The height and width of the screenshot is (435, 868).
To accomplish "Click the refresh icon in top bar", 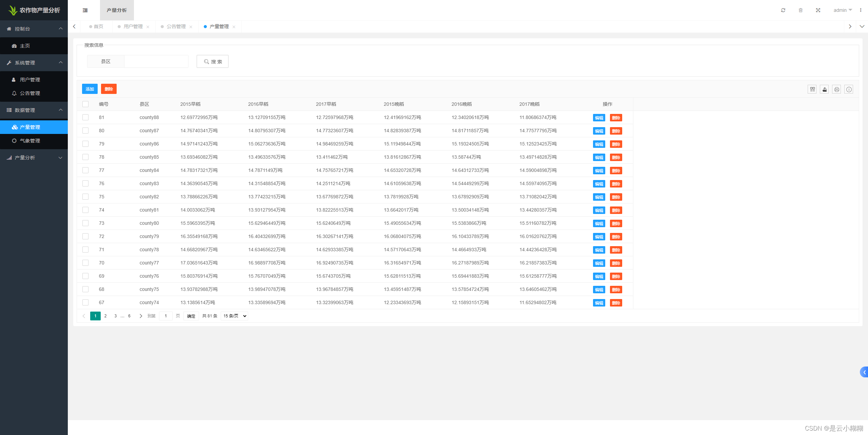I will (783, 10).
